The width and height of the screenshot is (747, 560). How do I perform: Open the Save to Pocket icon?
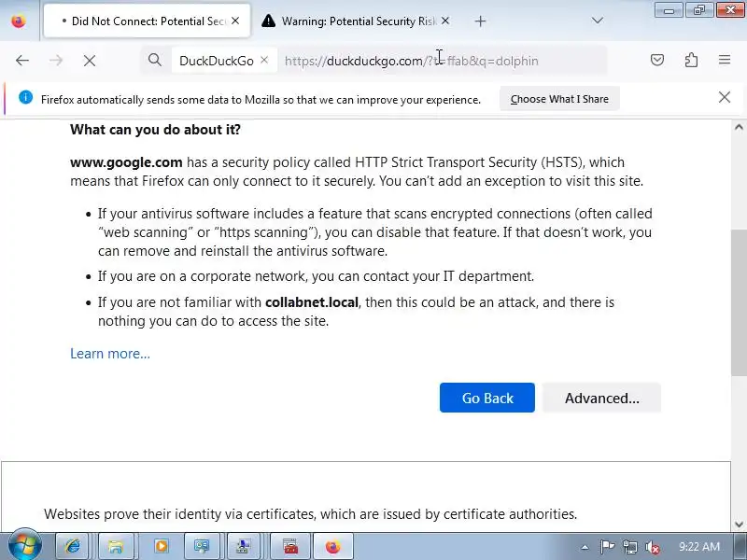(657, 60)
